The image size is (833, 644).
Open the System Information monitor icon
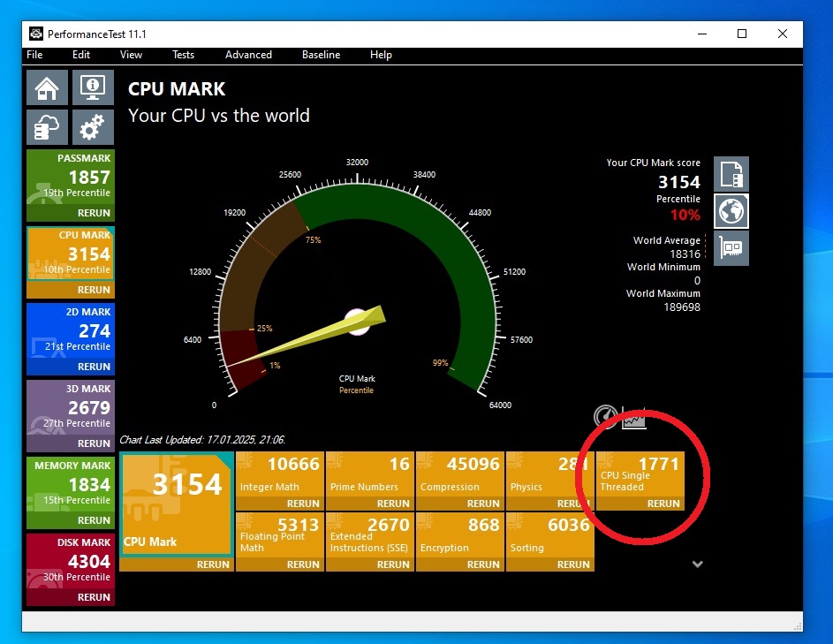pos(93,87)
